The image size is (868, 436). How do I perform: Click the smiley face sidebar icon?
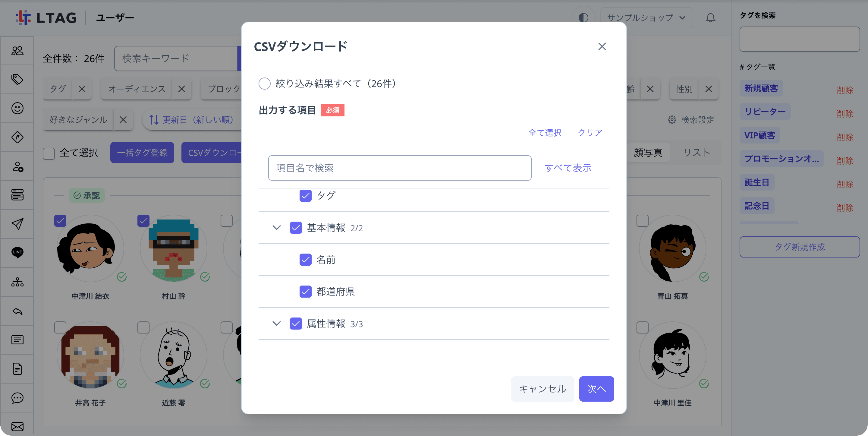coord(17,108)
